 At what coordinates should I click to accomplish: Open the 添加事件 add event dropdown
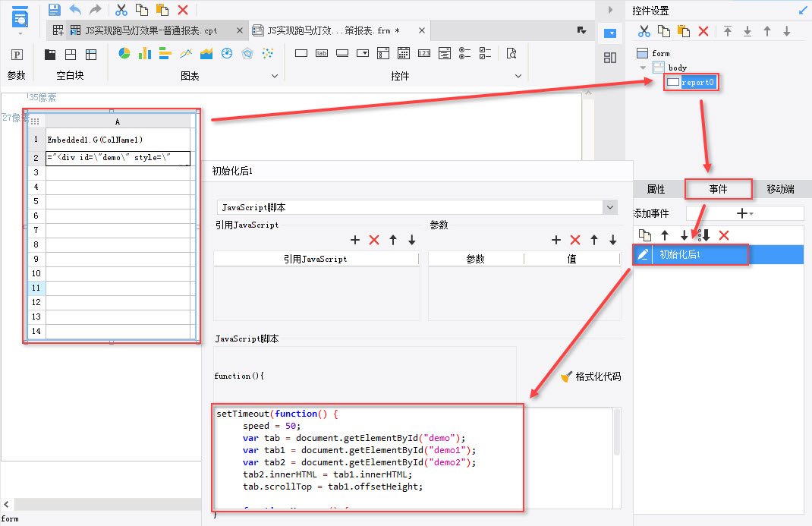coord(744,213)
